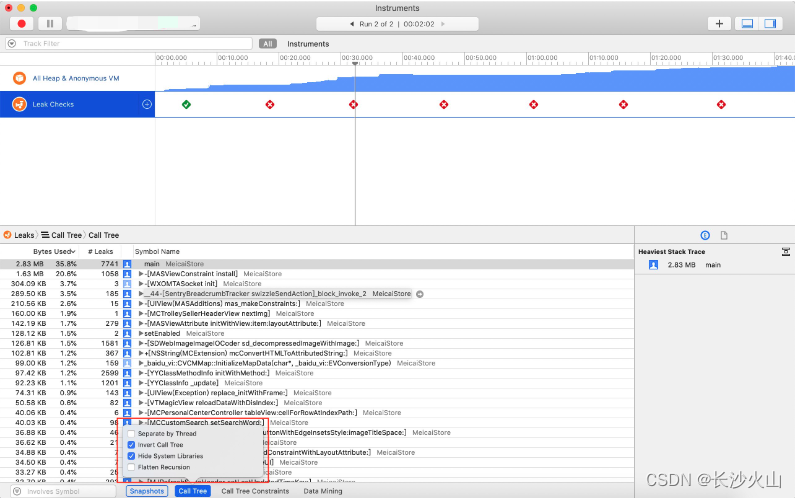This screenshot has width=796, height=498.
Task: Expand the YYClassMethodInfo initWithMethod row
Action: (141, 373)
